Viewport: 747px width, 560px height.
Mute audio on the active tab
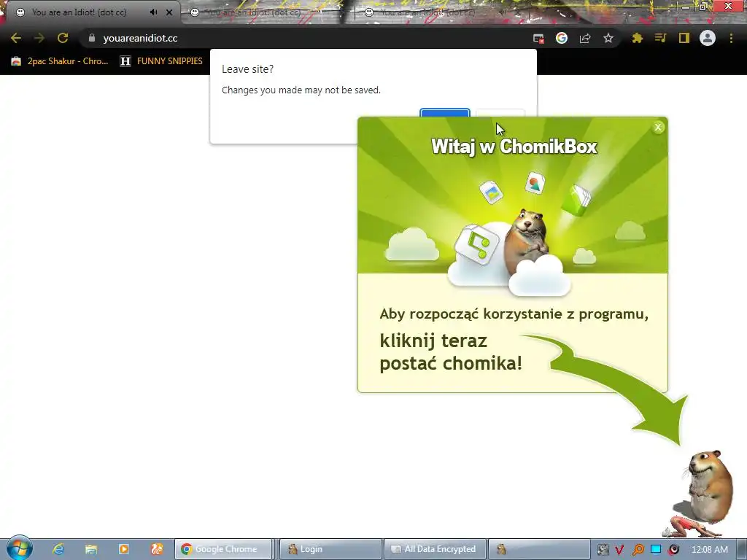pos(153,12)
